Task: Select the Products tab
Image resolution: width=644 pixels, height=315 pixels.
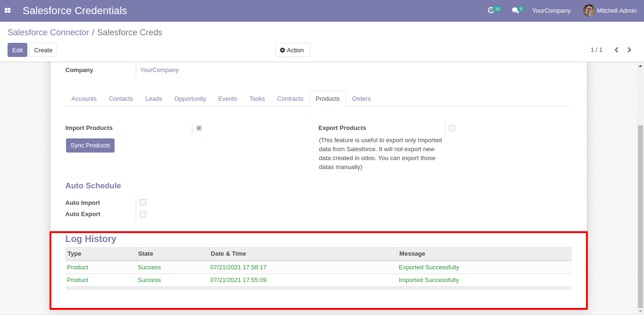Action: pos(328,99)
